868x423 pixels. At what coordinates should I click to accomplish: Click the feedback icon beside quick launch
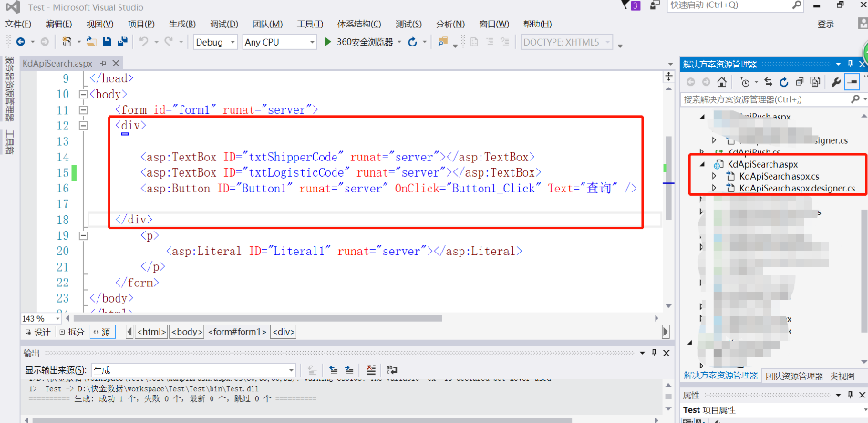pyautogui.click(x=656, y=5)
